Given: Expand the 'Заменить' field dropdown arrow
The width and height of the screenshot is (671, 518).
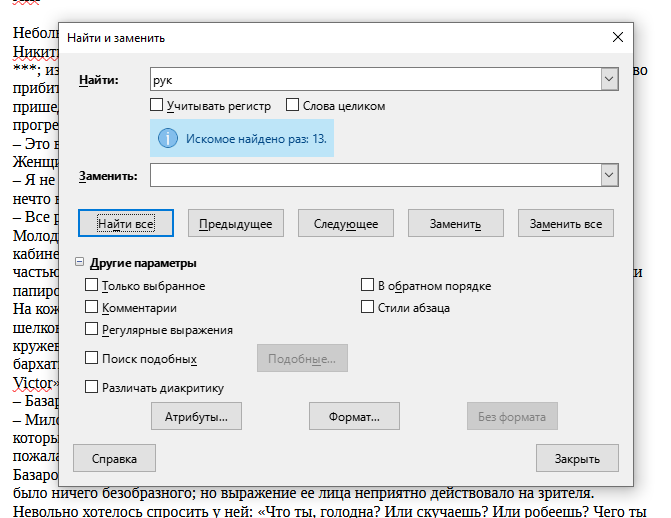Looking at the screenshot, I should pyautogui.click(x=607, y=175).
